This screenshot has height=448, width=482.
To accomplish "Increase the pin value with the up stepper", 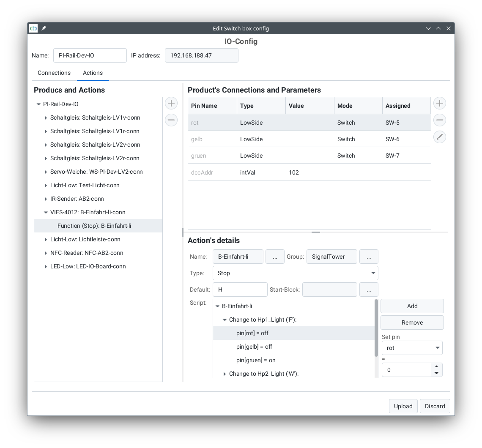I will [436, 367].
